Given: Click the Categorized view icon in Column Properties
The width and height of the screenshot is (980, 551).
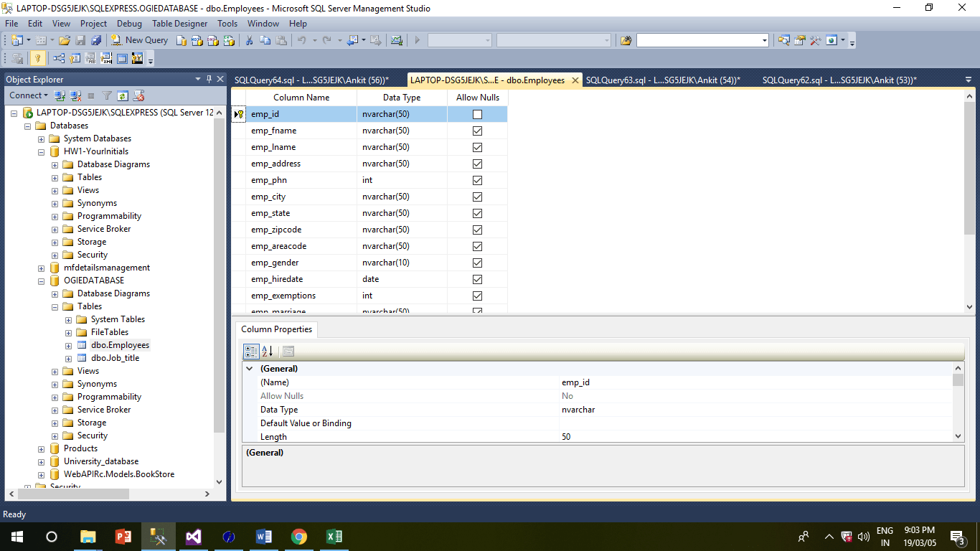Looking at the screenshot, I should [251, 352].
